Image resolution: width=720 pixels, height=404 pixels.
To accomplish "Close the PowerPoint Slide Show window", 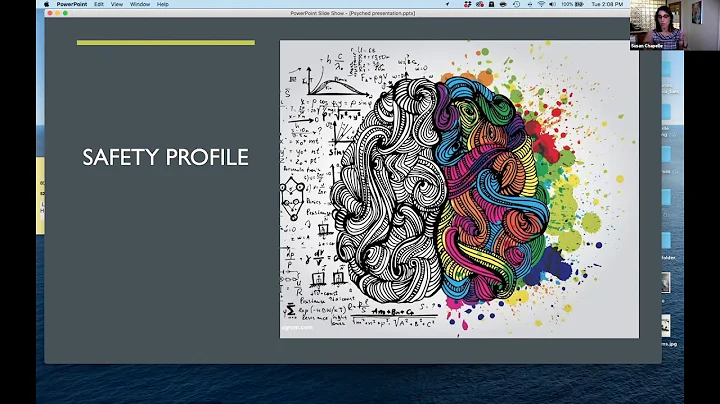I will pyautogui.click(x=50, y=13).
